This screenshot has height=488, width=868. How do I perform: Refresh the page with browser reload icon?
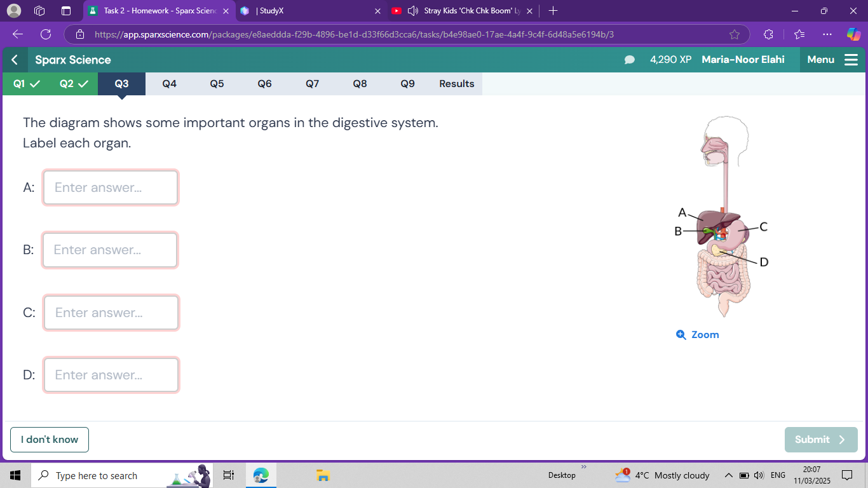[x=46, y=34]
